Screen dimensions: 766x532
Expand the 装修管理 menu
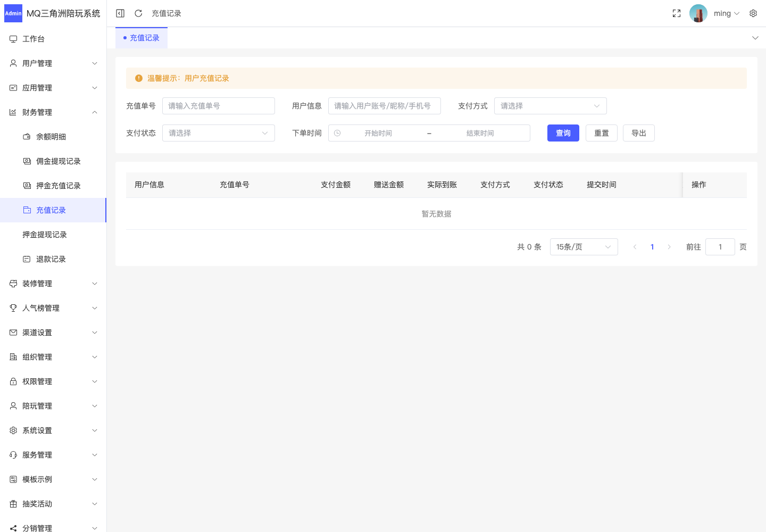click(53, 284)
